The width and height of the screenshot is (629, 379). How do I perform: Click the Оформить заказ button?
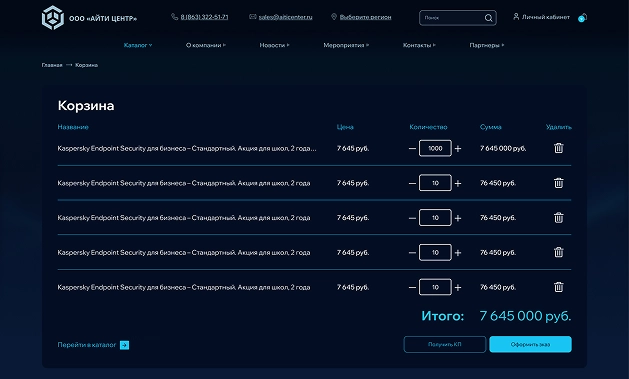[530, 345]
